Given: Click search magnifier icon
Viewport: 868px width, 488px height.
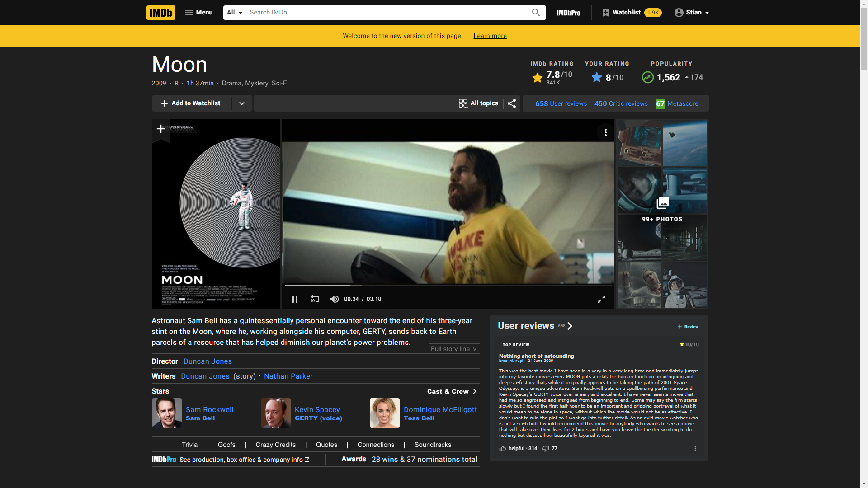Looking at the screenshot, I should click(x=536, y=13).
